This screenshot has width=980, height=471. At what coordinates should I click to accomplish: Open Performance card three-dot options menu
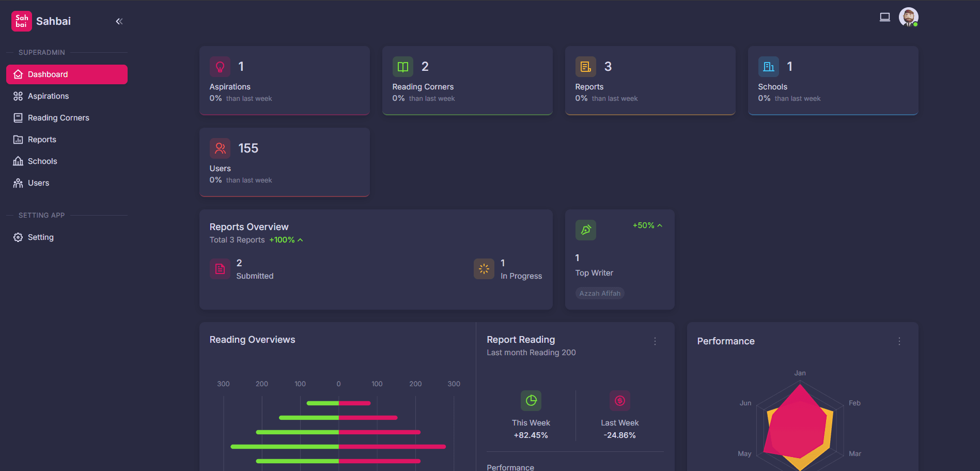point(899,341)
